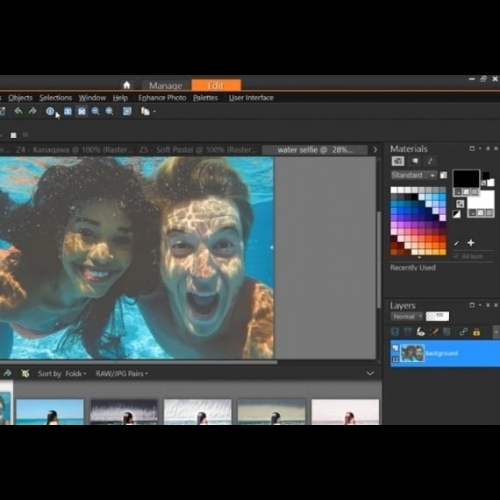Collapse the organizer strip with the chevron
This screenshot has height=500, width=500.
[x=370, y=373]
